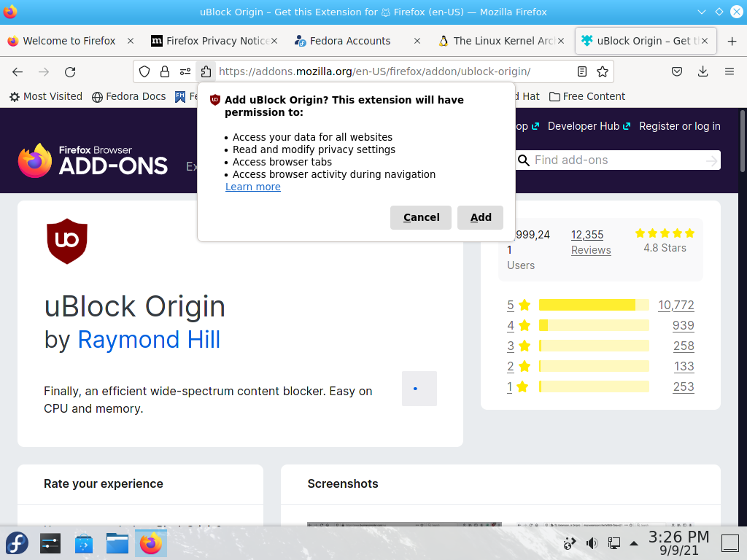The width and height of the screenshot is (747, 560).
Task: Open the Downloads panel
Action: coord(703,72)
